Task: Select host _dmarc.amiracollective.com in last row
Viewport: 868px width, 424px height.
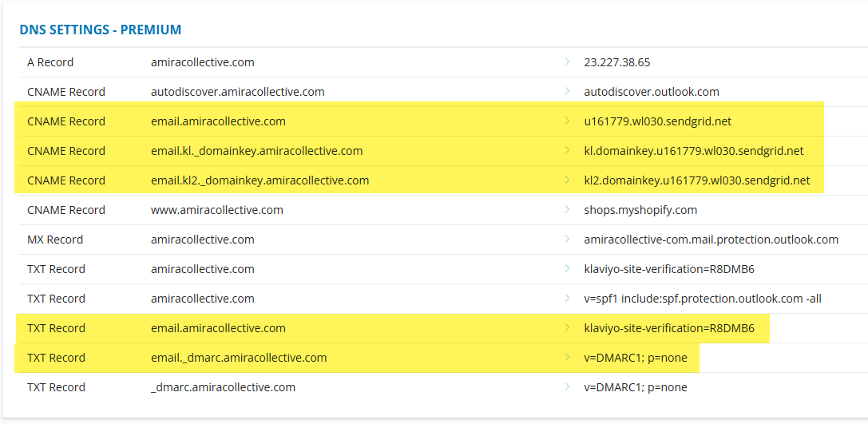Action: coord(223,387)
